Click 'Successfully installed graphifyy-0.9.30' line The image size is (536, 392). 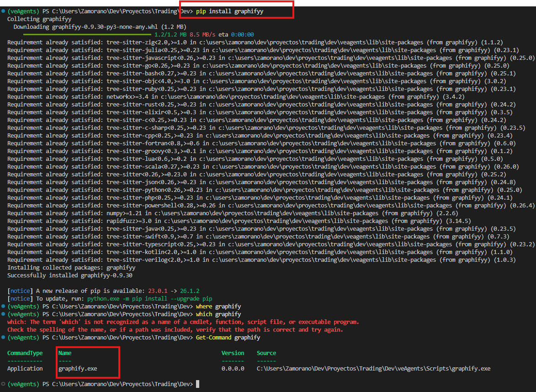70,275
